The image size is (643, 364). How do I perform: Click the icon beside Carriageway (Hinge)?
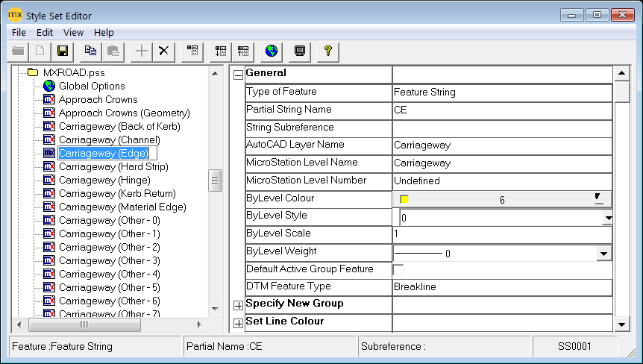pos(49,180)
